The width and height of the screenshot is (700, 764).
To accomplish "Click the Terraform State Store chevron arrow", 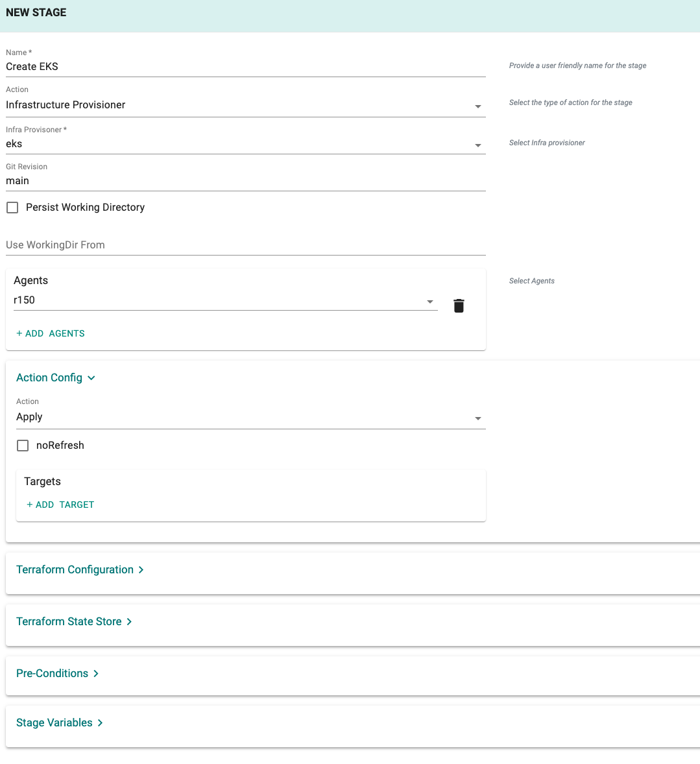I will 129,621.
